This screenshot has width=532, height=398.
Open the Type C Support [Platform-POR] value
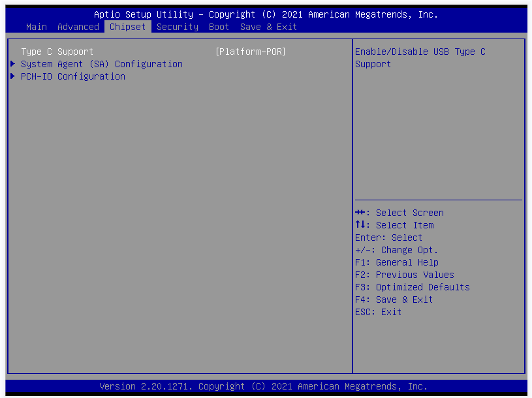click(251, 52)
